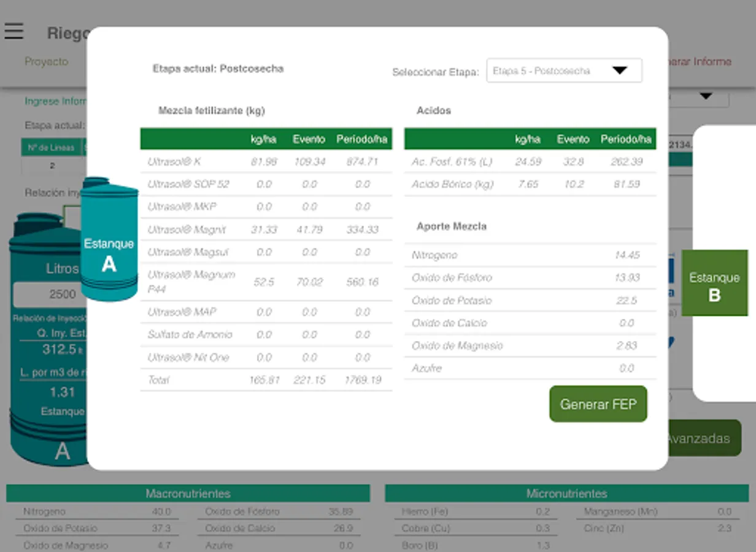Click Ultrasol K periodo value 874.71
Viewport: 756px width, 552px height.
[x=362, y=161]
